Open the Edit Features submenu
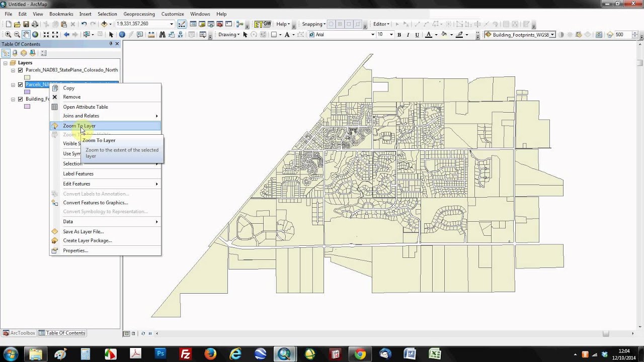This screenshot has width=644, height=362. click(x=105, y=184)
